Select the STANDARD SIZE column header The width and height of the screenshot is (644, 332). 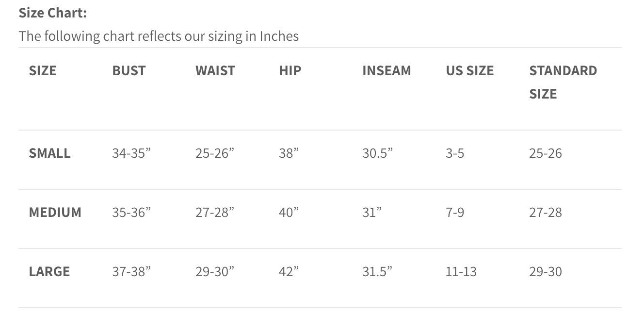[x=563, y=82]
